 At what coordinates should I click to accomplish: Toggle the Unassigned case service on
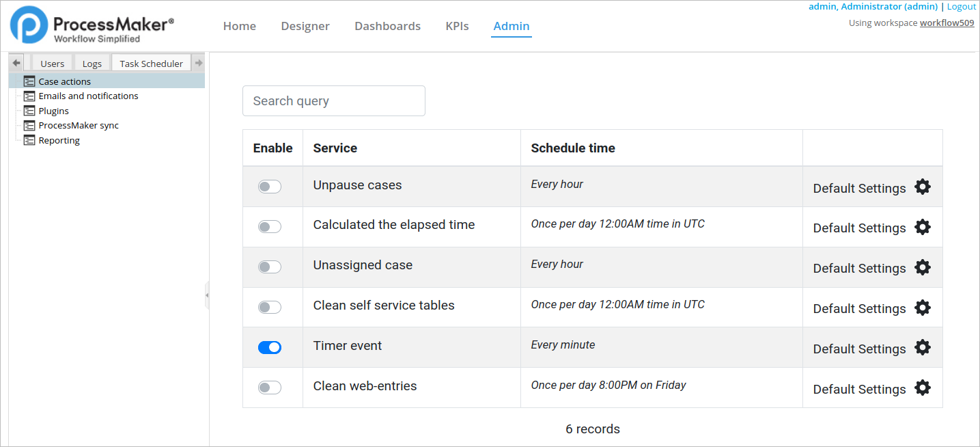tap(269, 267)
